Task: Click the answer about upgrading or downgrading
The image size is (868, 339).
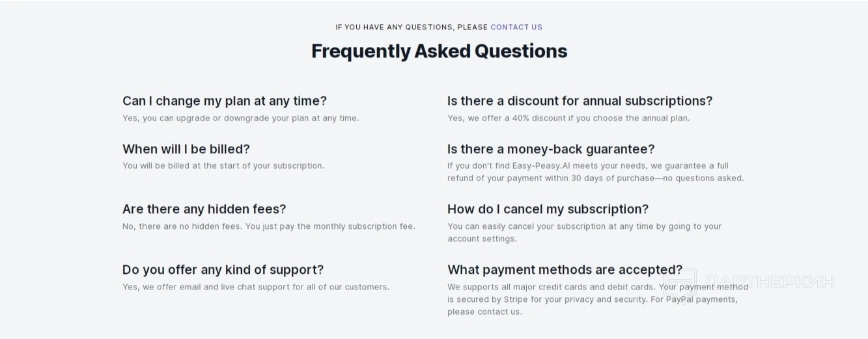Action: 240,118
